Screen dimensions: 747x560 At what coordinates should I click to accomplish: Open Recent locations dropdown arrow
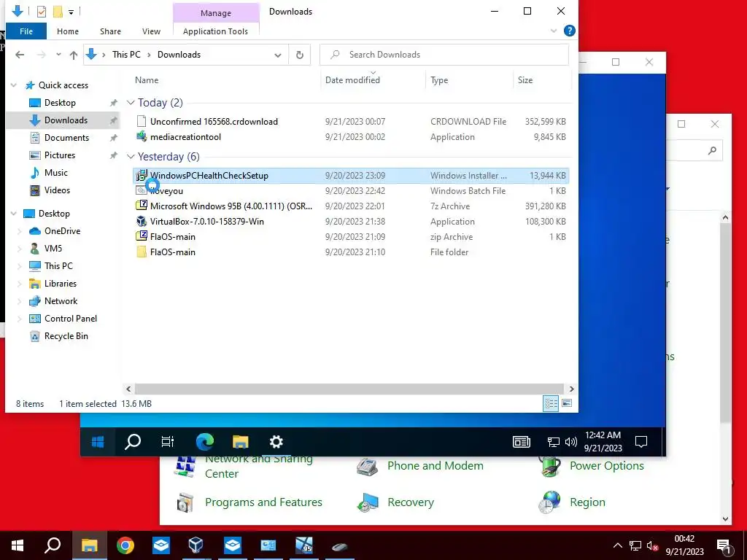coord(58,55)
